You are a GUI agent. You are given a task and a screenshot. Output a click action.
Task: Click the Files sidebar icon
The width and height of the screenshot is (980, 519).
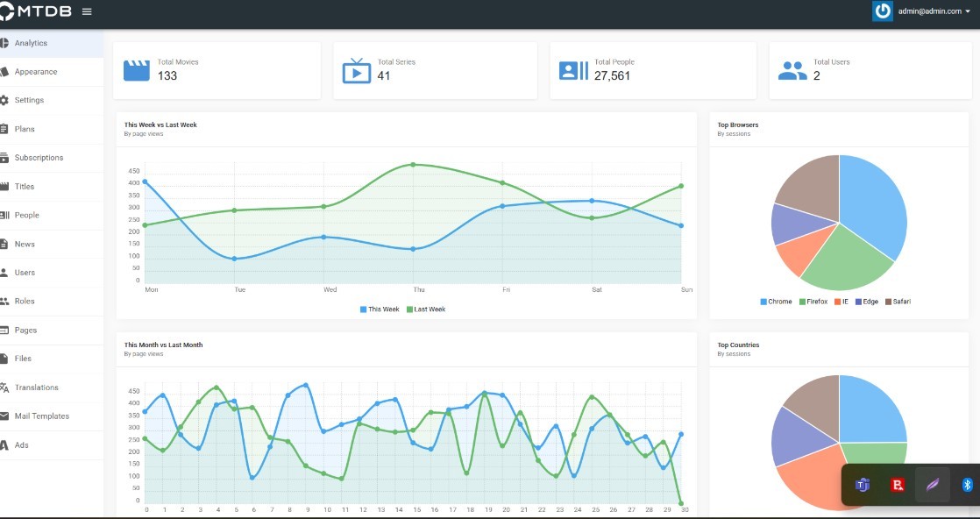pyautogui.click(x=4, y=359)
